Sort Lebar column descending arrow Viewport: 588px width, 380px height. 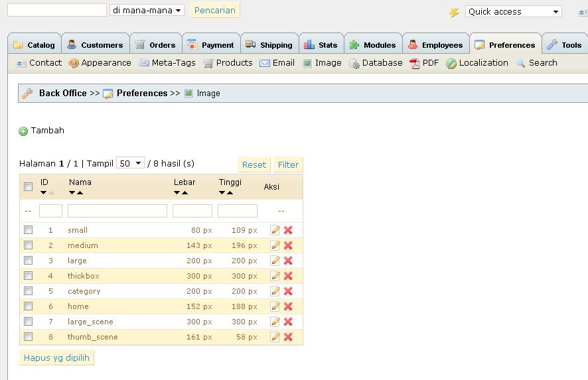(x=177, y=192)
